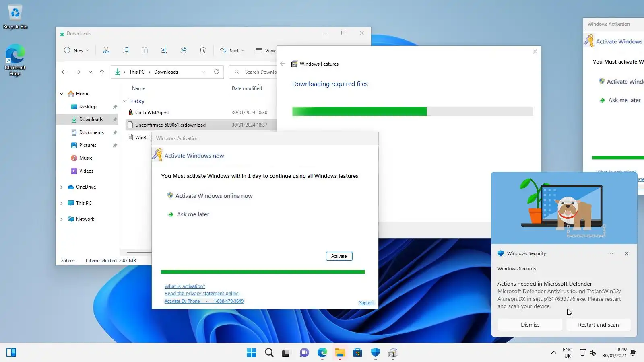
Task: Open the clock and date in the taskbar
Action: click(x=615, y=352)
